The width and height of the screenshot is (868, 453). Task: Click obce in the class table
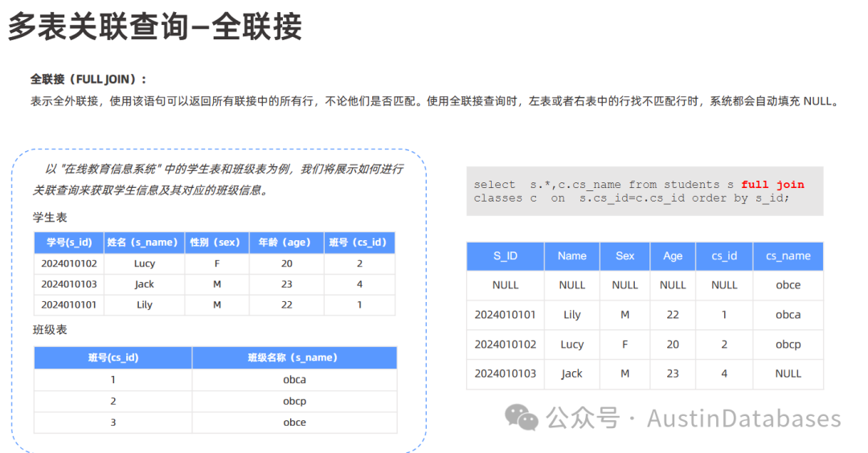pyautogui.click(x=294, y=422)
